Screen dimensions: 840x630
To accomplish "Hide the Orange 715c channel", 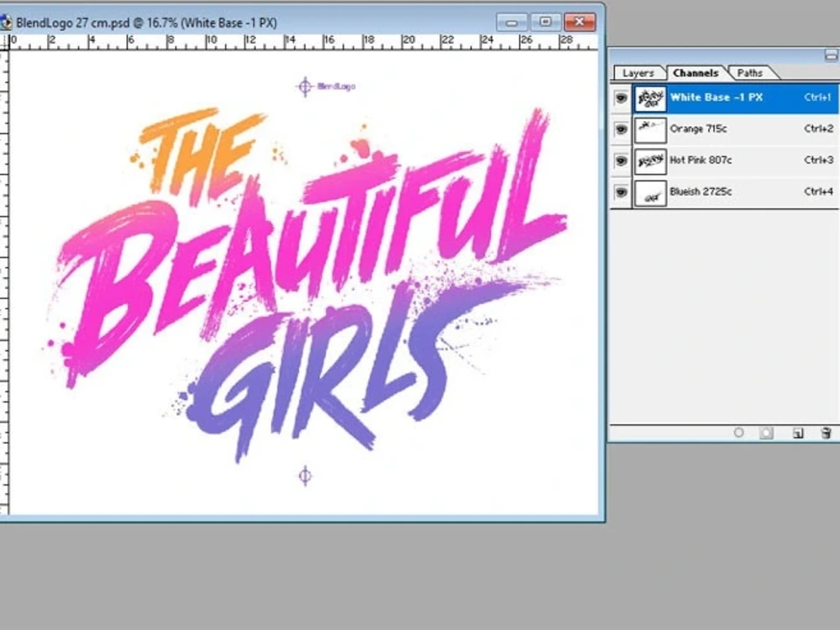I will 621,129.
